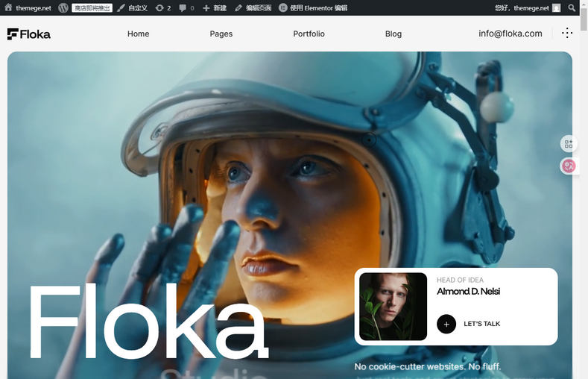Click the No cookie-cutter websites text

pyautogui.click(x=428, y=366)
